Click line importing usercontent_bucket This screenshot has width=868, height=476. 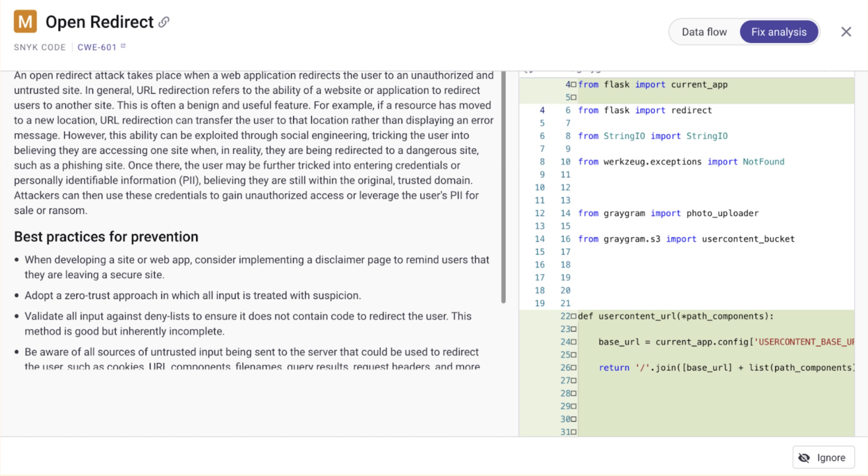[x=686, y=239]
